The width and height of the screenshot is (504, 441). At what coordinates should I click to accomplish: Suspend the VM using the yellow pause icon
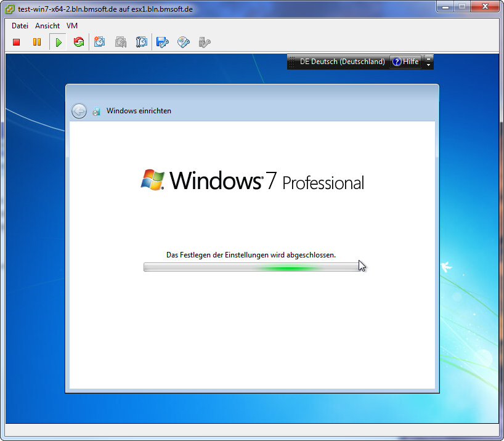click(x=37, y=42)
